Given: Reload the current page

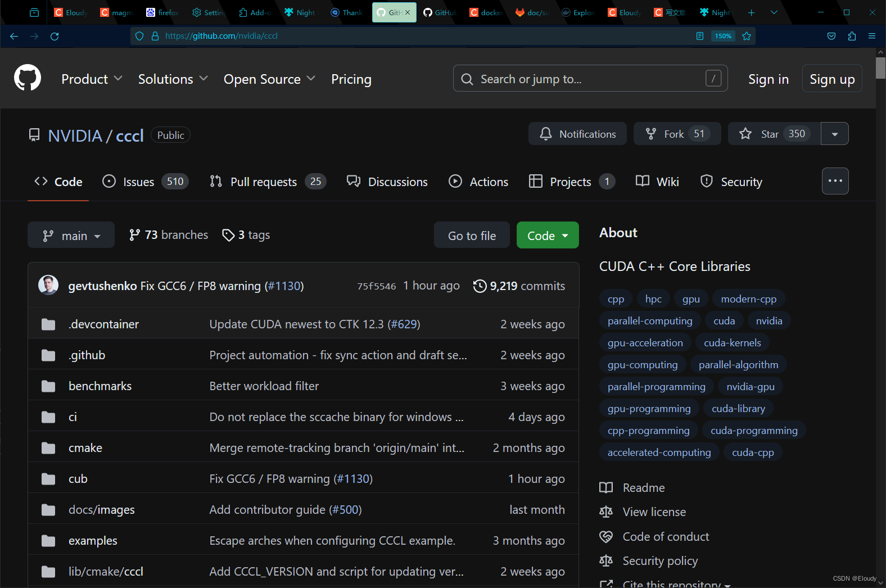Looking at the screenshot, I should [55, 36].
